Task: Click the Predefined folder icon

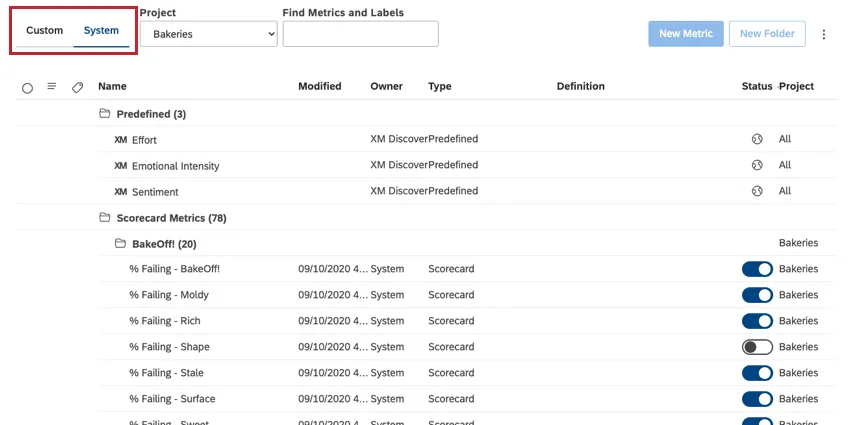Action: coord(105,114)
